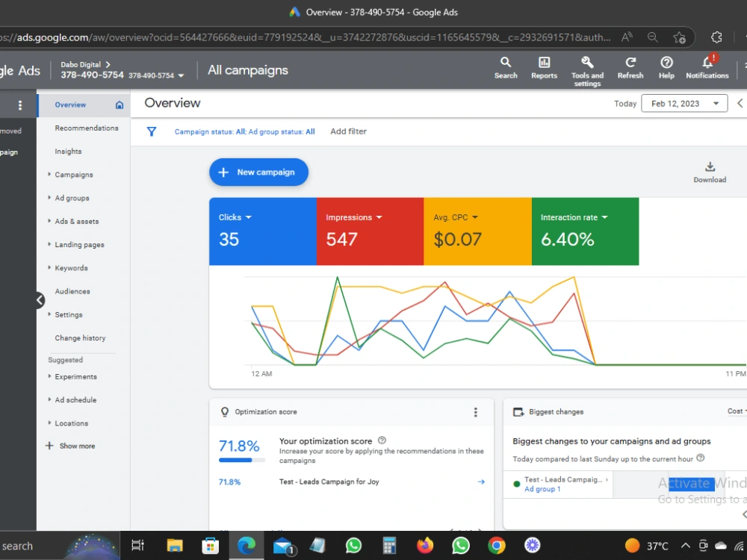Click Show more in sidebar
Screen dimensions: 747x560
70,446
